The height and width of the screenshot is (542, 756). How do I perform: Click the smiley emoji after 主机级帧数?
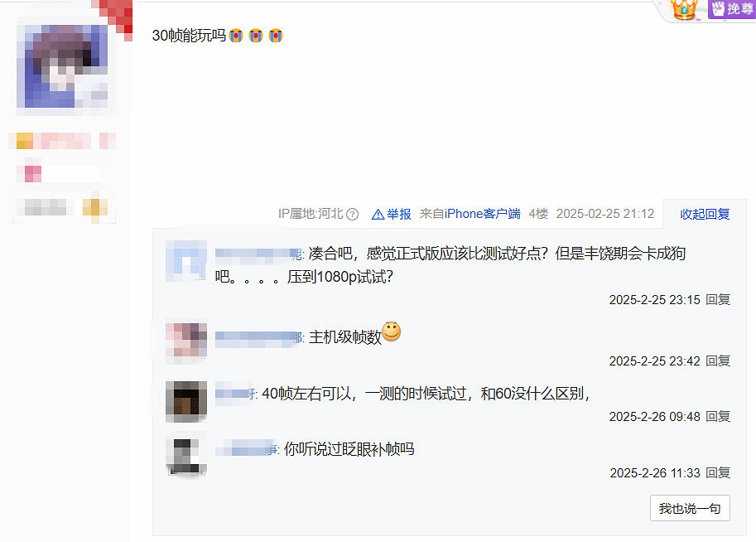pos(391,331)
